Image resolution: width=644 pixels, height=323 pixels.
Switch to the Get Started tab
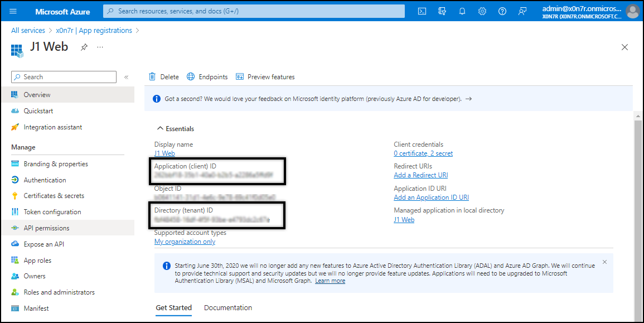coord(174,308)
